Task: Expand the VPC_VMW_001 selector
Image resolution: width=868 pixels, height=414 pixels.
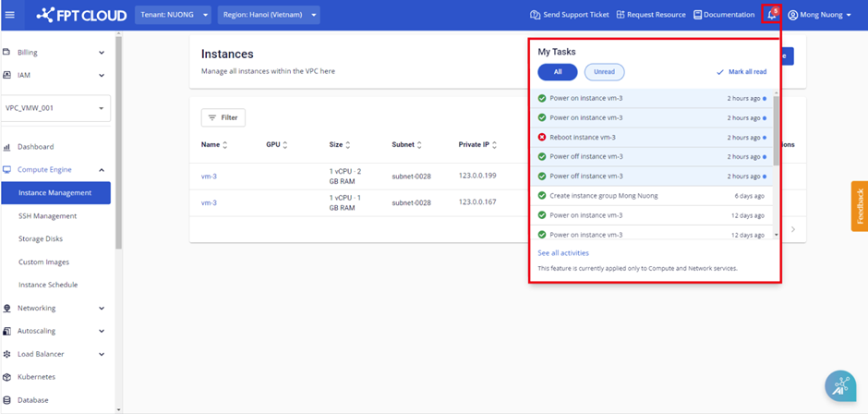Action: click(55, 108)
